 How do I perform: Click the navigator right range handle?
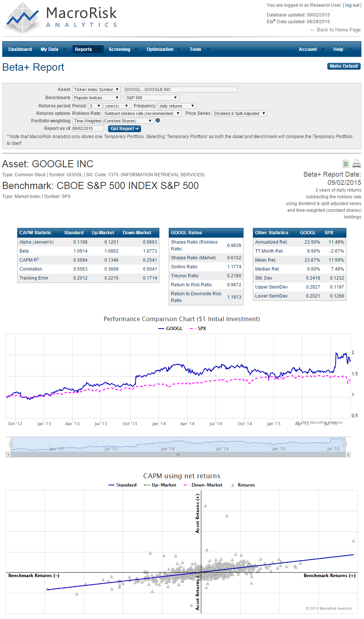point(345,444)
